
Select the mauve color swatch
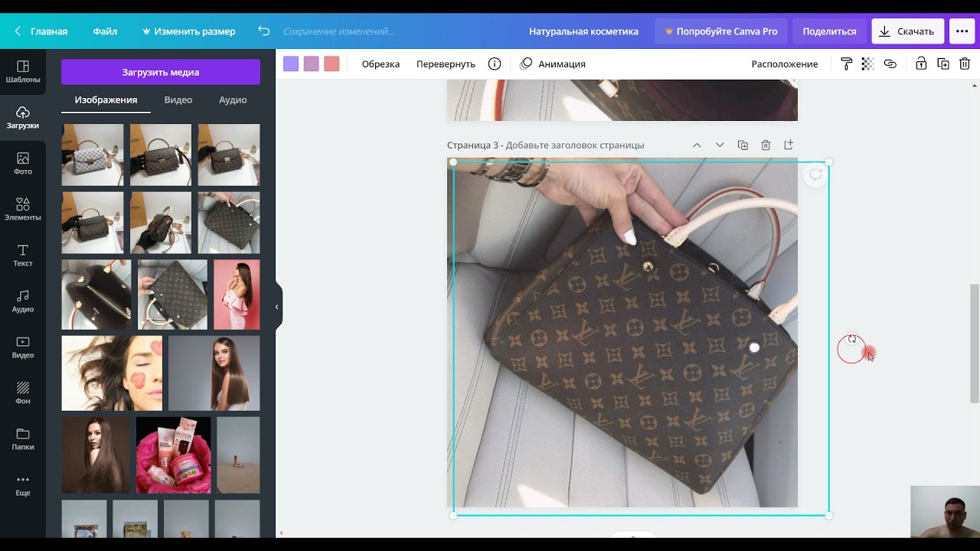(311, 64)
